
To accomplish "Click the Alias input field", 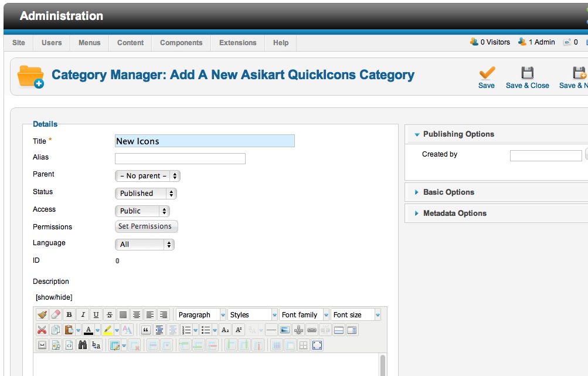I will pos(180,159).
